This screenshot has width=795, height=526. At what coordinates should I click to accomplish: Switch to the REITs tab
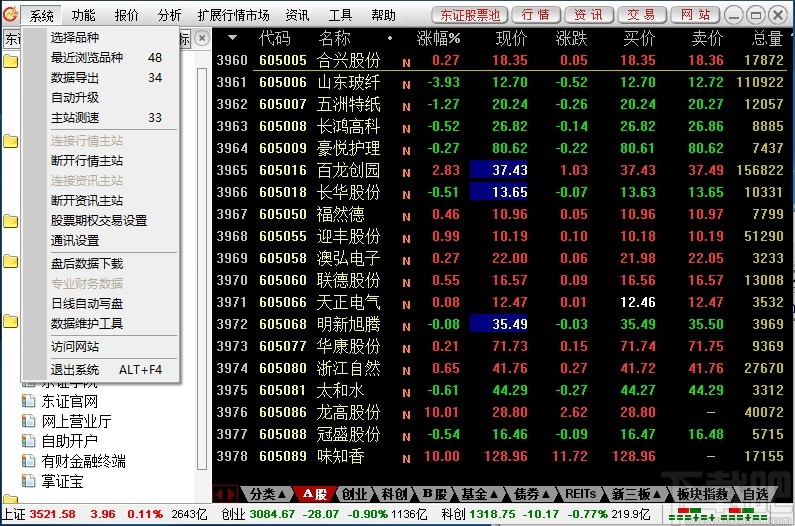tap(581, 494)
